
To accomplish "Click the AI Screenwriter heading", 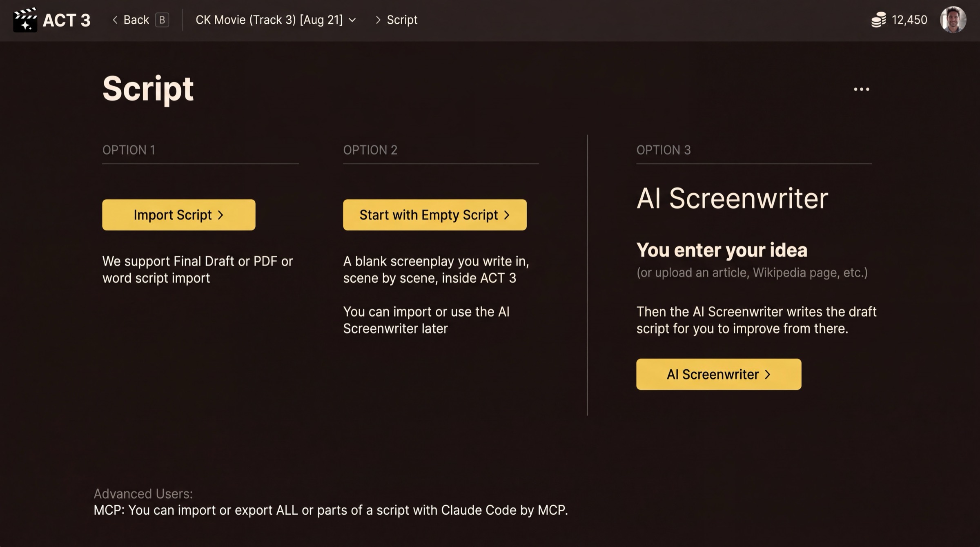I will point(732,199).
